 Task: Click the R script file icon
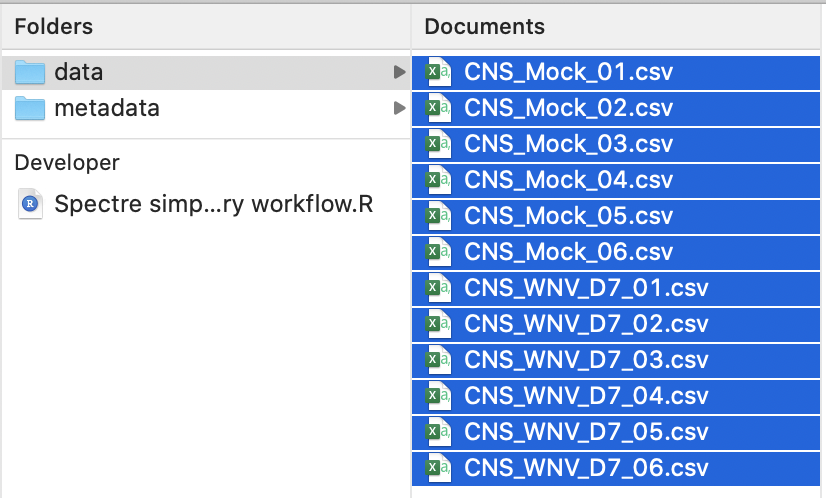(x=31, y=204)
